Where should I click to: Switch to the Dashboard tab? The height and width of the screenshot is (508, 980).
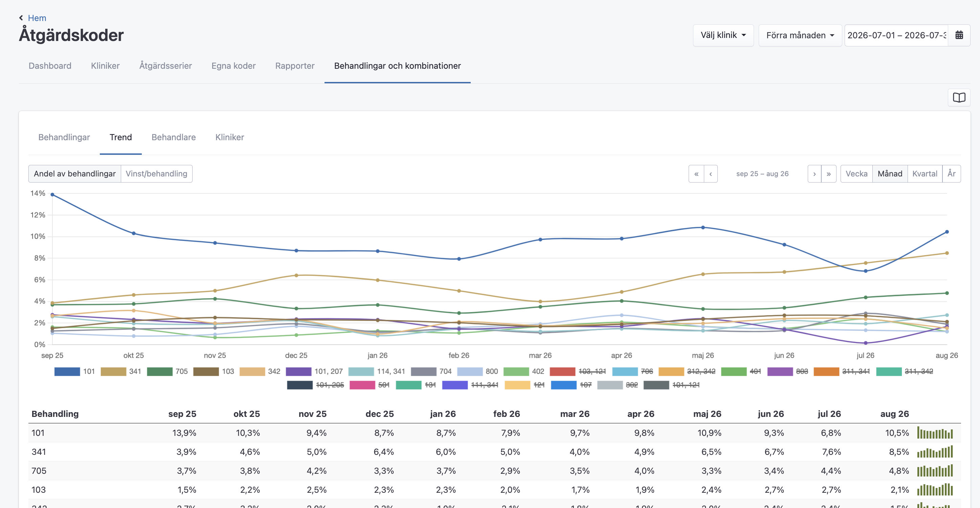[x=50, y=65]
